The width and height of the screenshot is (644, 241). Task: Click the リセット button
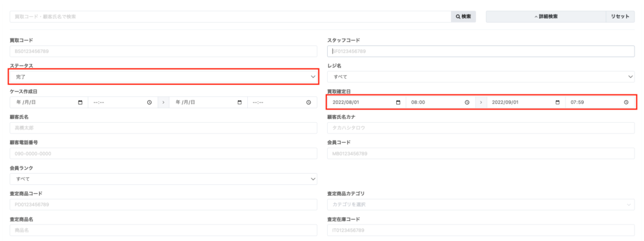tap(619, 16)
